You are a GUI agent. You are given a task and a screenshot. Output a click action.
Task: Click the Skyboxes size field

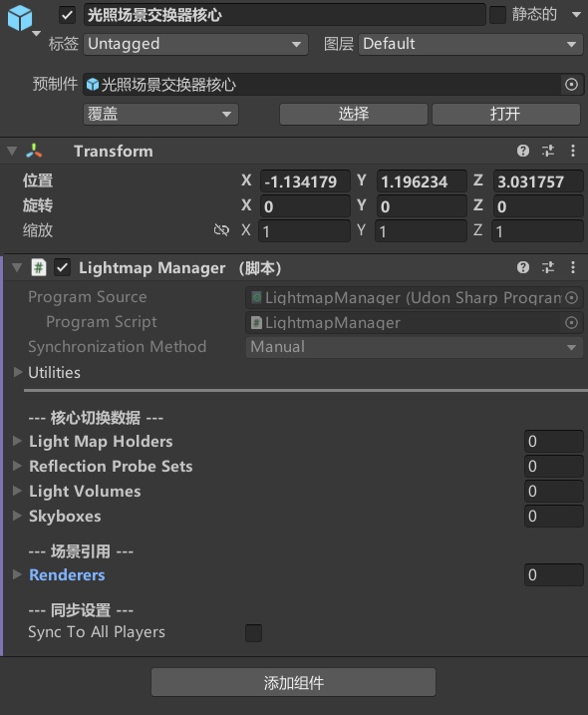pos(554,517)
